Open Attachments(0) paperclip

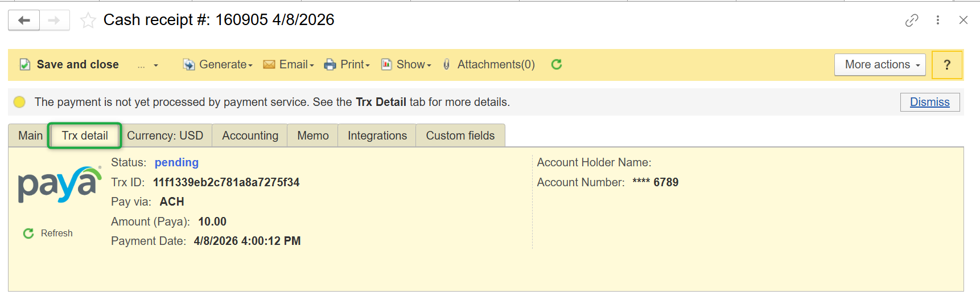point(489,64)
